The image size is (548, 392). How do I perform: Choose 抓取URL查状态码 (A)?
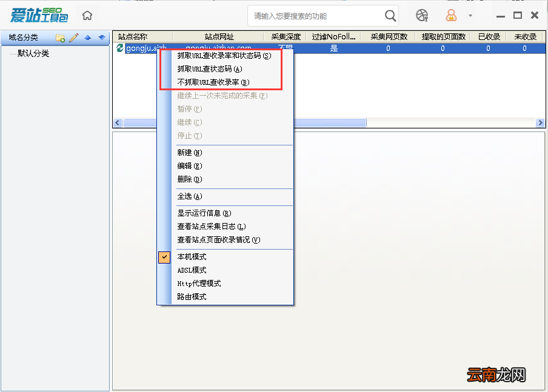point(210,69)
